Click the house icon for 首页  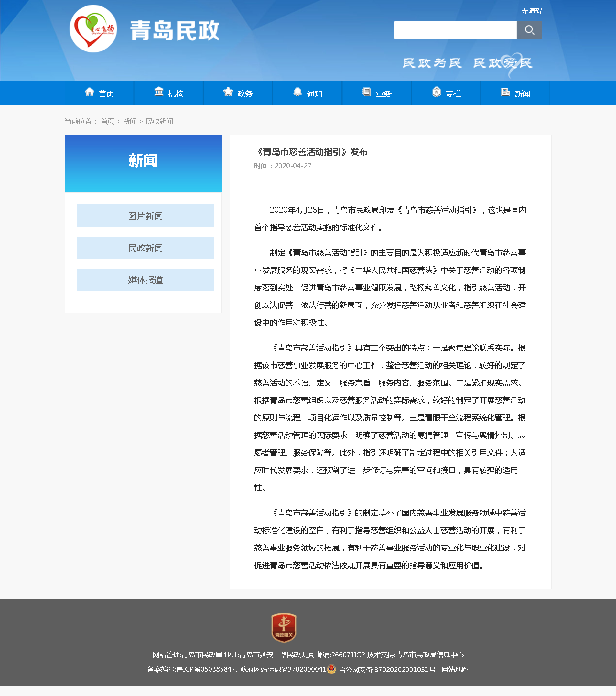point(90,92)
